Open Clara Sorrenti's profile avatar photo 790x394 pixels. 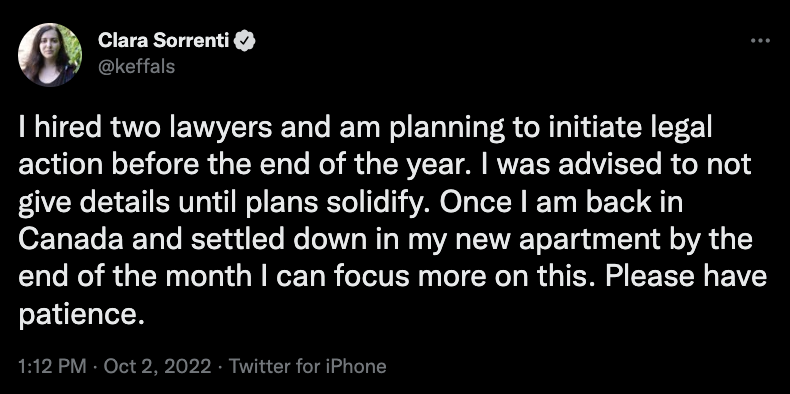pyautogui.click(x=50, y=55)
